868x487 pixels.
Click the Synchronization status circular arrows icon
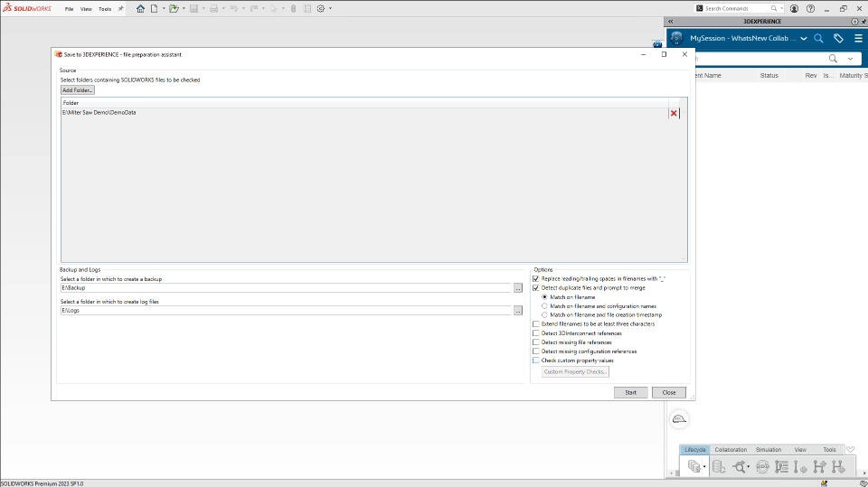click(x=762, y=466)
